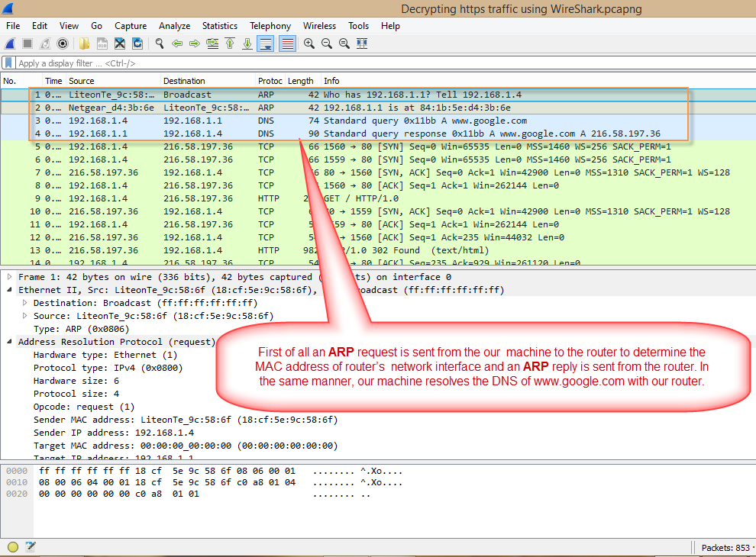
Task: Expand the Frame 1 details node
Action: 9,277
